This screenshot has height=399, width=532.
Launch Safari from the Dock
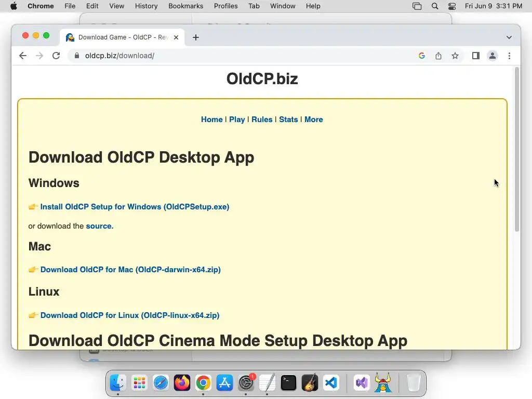161,383
